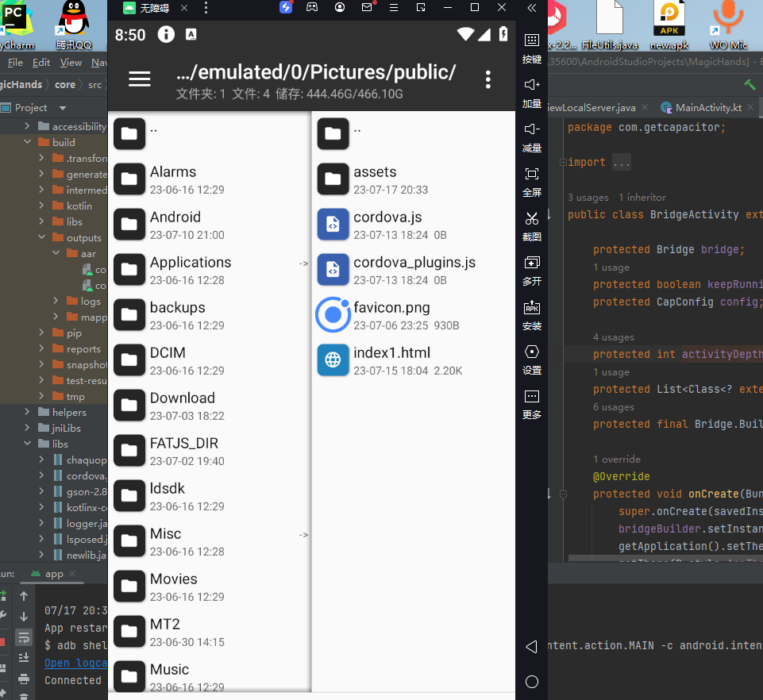
Task: Print the Run console output
Action: tap(24, 679)
